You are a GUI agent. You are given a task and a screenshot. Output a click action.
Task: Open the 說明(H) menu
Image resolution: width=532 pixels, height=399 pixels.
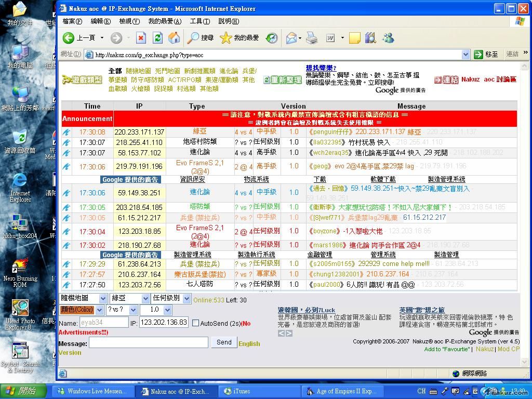(229, 21)
